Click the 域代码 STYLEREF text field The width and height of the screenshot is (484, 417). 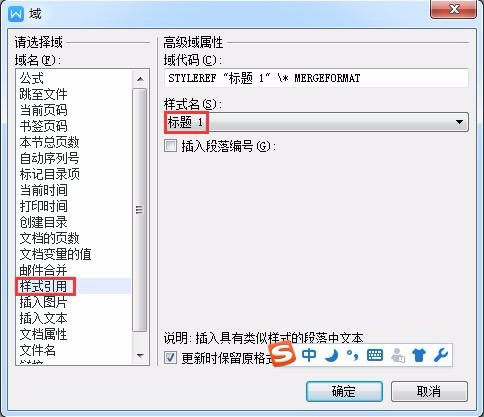tap(316, 78)
